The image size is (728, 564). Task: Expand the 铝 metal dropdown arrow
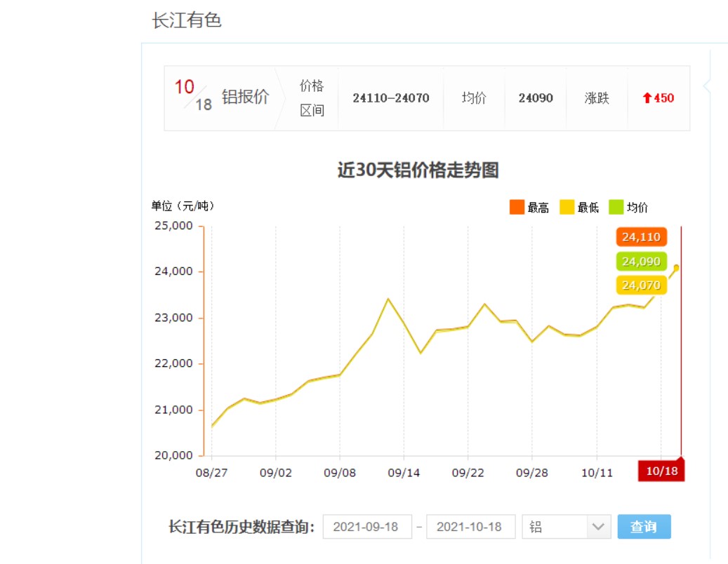point(598,527)
